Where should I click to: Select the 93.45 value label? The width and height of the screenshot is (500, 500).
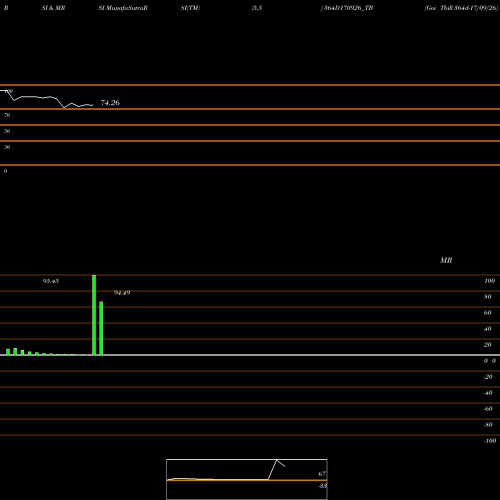[51, 281]
